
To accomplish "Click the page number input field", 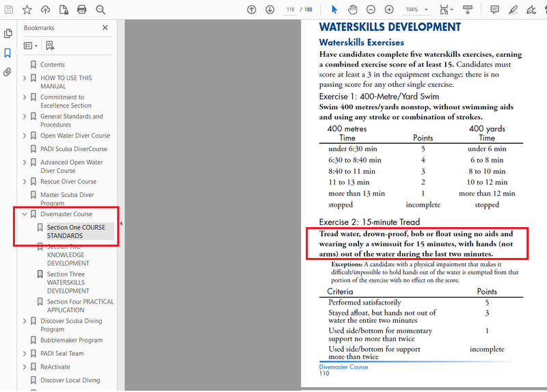I will [x=291, y=10].
